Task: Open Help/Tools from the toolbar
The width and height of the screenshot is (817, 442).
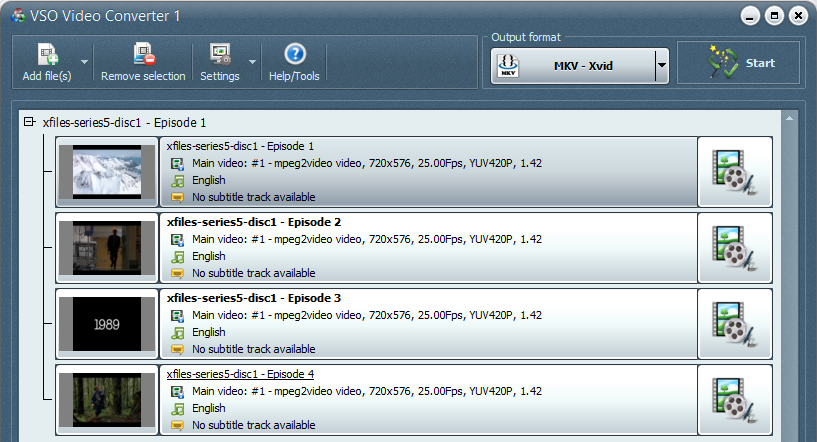Action: click(294, 54)
